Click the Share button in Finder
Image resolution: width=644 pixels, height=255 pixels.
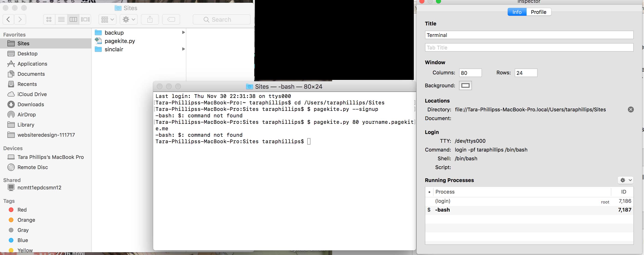click(150, 20)
